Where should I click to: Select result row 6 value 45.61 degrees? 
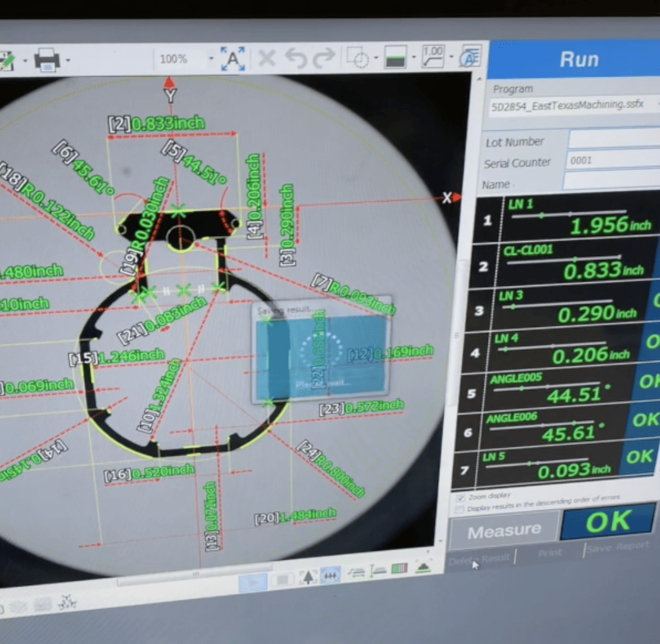pyautogui.click(x=573, y=433)
